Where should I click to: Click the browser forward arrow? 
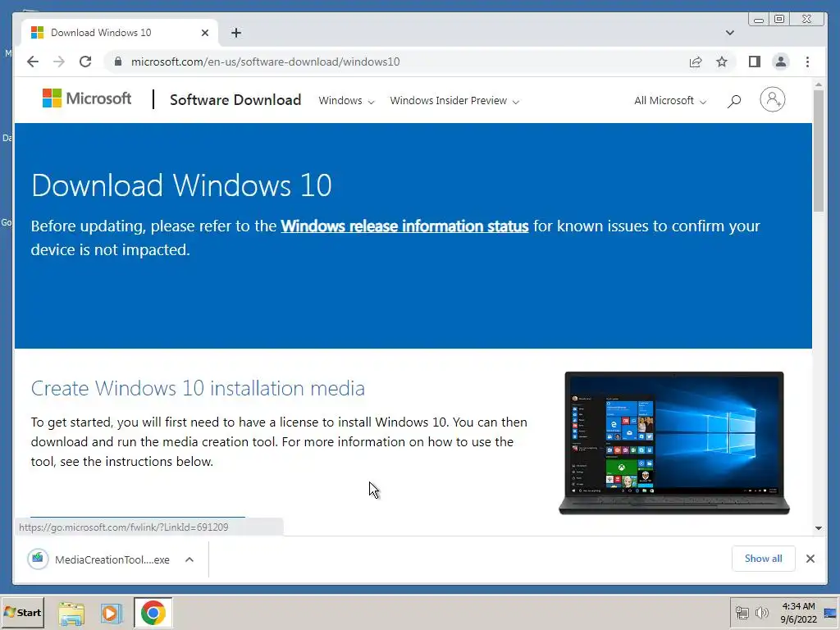[x=59, y=62]
